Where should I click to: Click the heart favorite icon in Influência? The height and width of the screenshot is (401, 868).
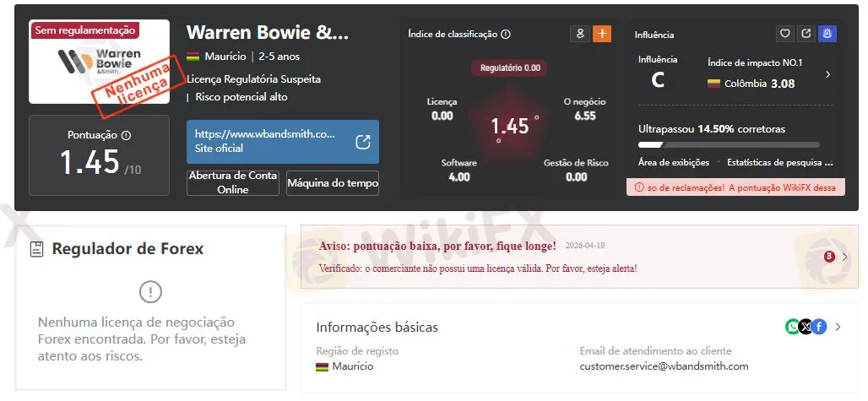pos(784,34)
